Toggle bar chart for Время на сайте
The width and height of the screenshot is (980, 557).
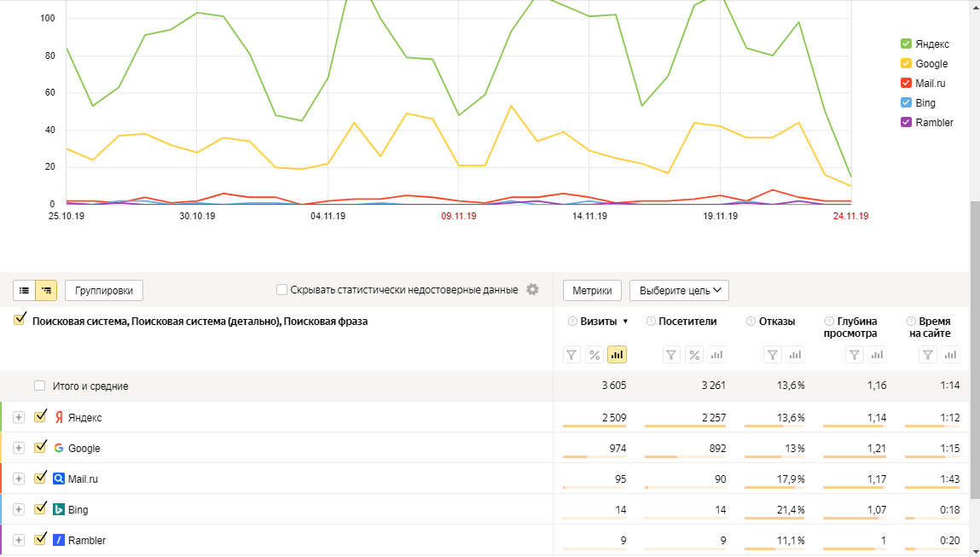[x=951, y=355]
